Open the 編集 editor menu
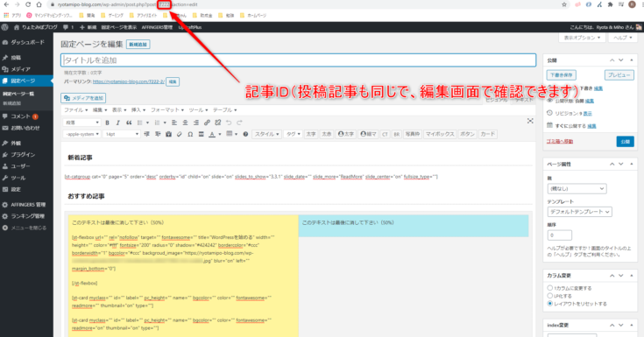644x337 pixels. click(100, 110)
